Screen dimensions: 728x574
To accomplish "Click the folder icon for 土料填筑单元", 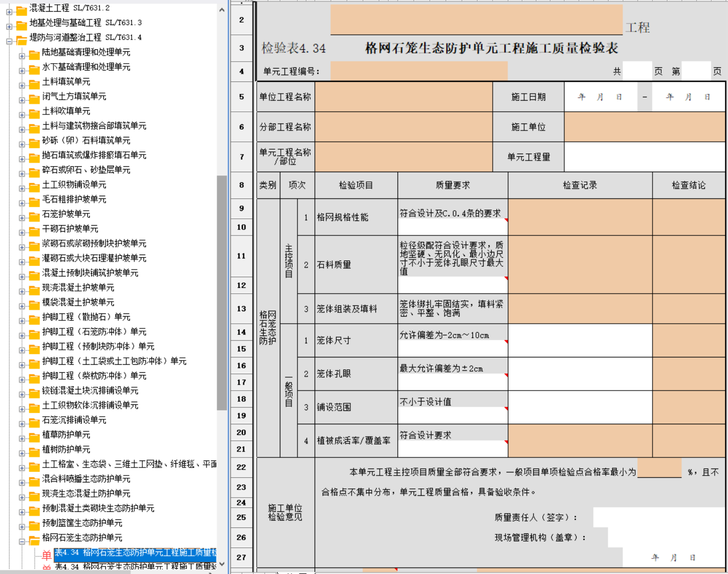I will (x=34, y=82).
